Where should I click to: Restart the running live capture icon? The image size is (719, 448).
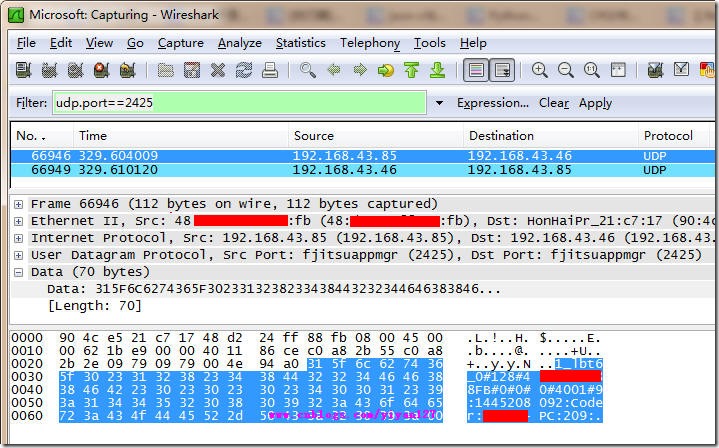tap(127, 70)
